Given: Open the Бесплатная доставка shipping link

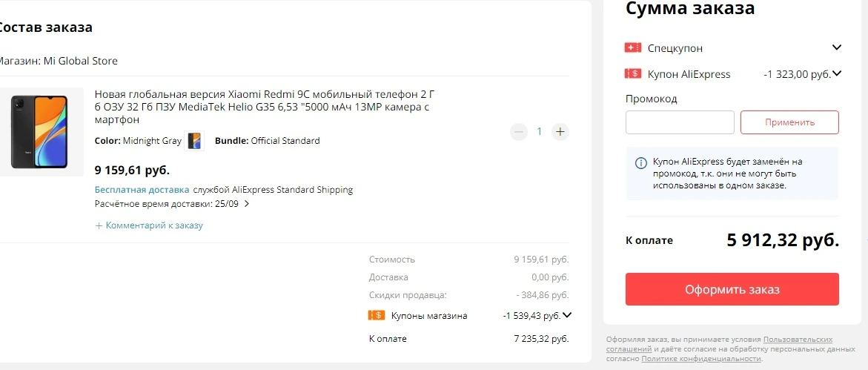Looking at the screenshot, I should [142, 189].
